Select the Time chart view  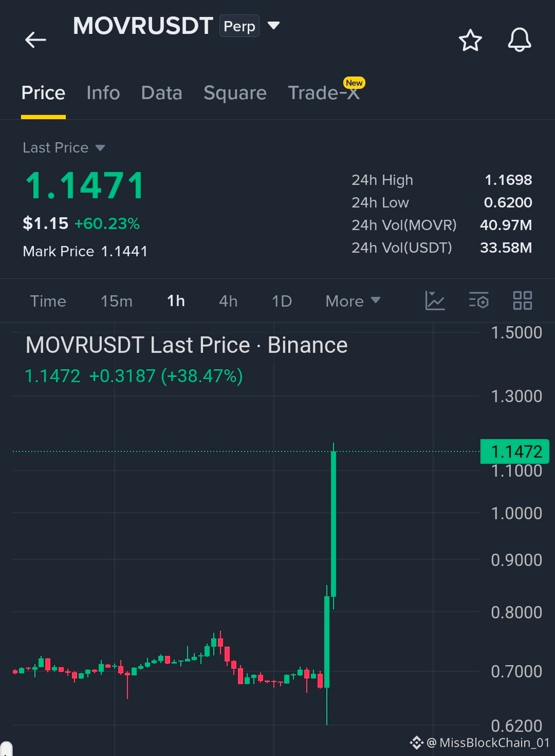pos(48,301)
